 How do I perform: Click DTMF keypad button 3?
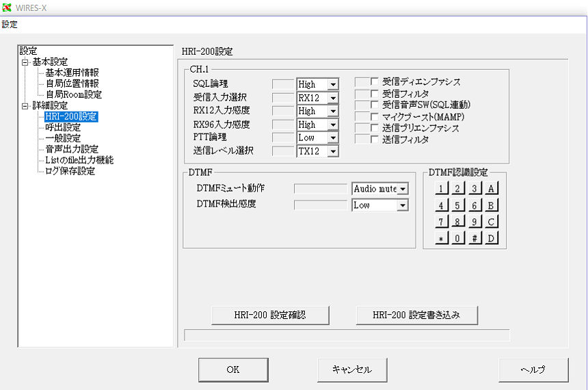(475, 188)
